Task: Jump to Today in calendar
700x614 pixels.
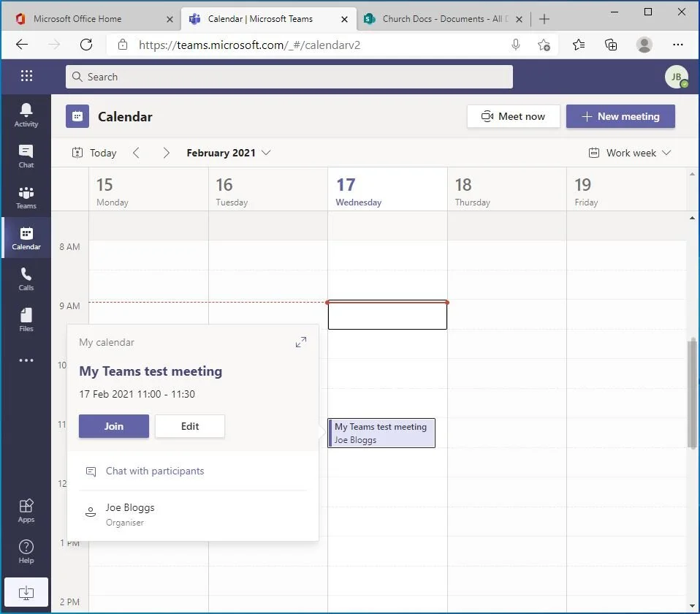Action: pos(95,153)
